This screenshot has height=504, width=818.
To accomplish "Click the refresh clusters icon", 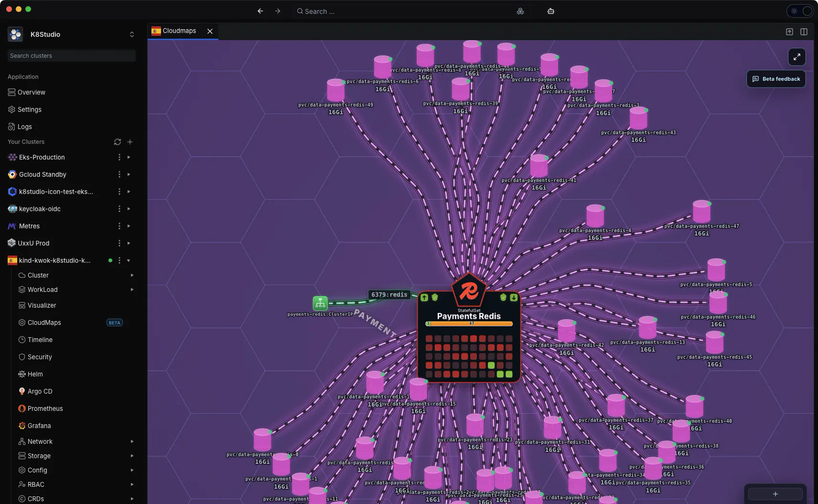I will pyautogui.click(x=118, y=142).
